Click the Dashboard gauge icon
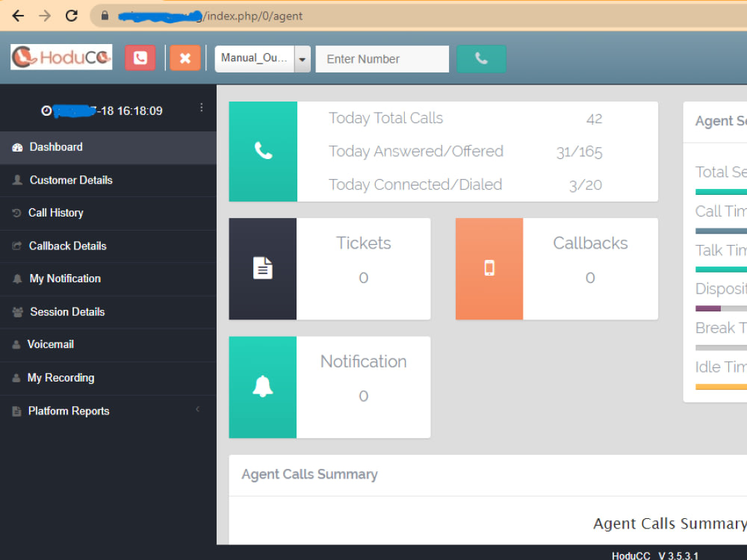This screenshot has height=560, width=747. (18, 148)
